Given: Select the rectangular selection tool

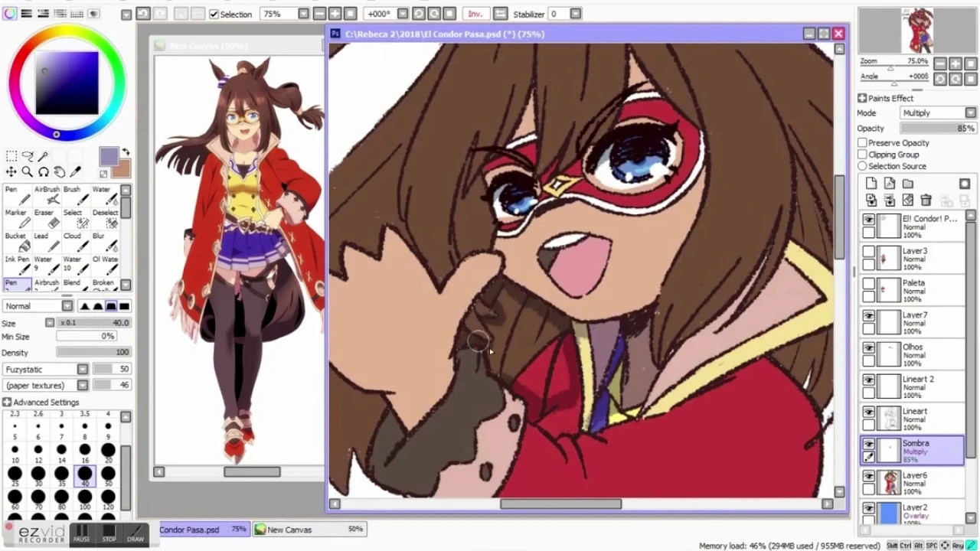Looking at the screenshot, I should coord(11,156).
